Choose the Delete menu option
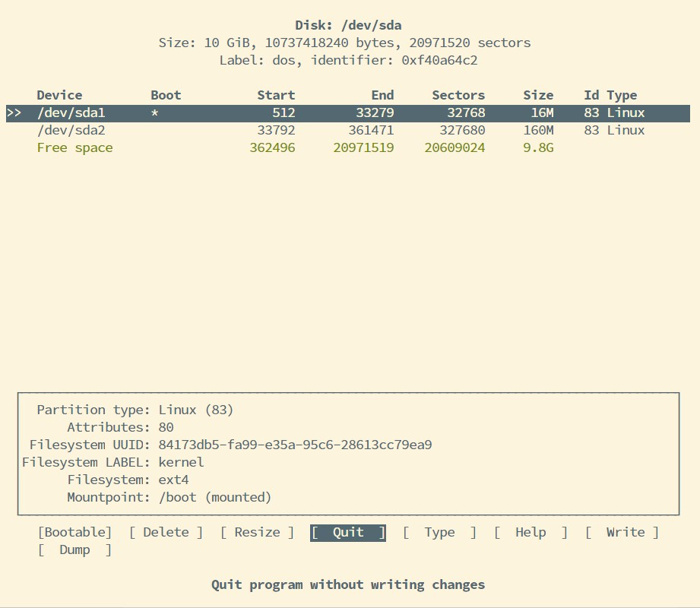The height and width of the screenshot is (608, 700). pos(166,533)
